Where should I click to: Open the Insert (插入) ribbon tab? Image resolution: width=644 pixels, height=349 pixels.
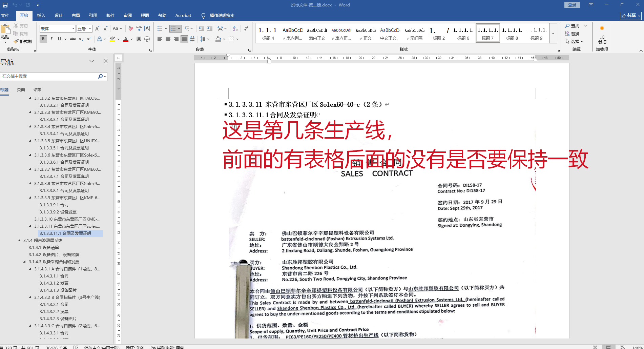pos(41,16)
